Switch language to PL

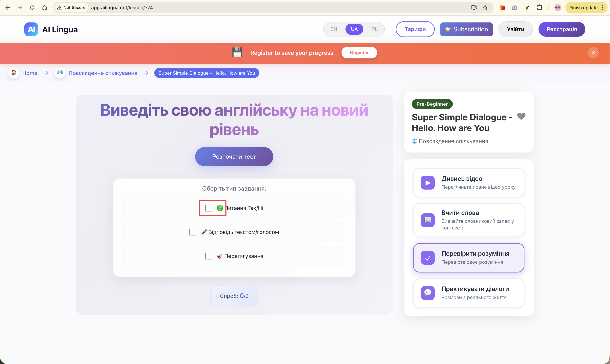(374, 29)
